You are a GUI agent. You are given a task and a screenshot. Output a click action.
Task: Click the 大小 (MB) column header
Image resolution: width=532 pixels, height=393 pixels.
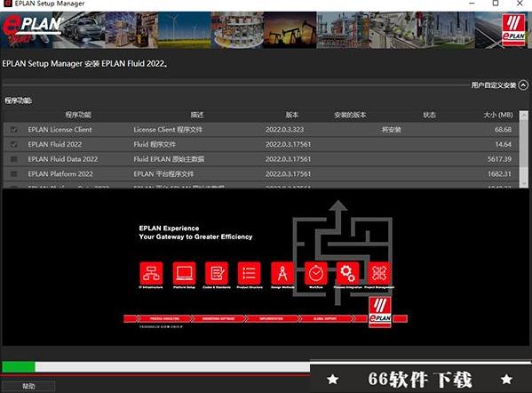498,115
